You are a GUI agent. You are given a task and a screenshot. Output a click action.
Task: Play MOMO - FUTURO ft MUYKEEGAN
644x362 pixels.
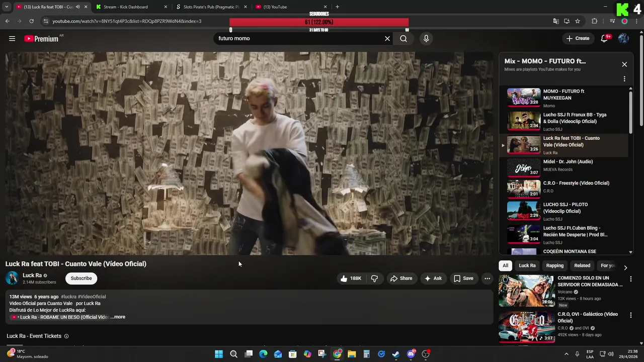click(x=563, y=98)
